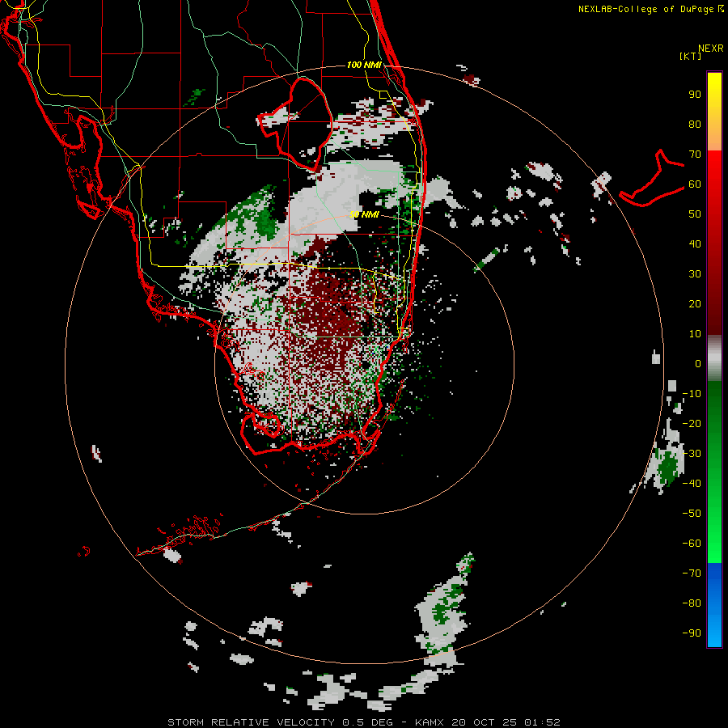Image resolution: width=728 pixels, height=728 pixels.
Task: Click the 90 value on velocity scale
Action: [x=695, y=95]
